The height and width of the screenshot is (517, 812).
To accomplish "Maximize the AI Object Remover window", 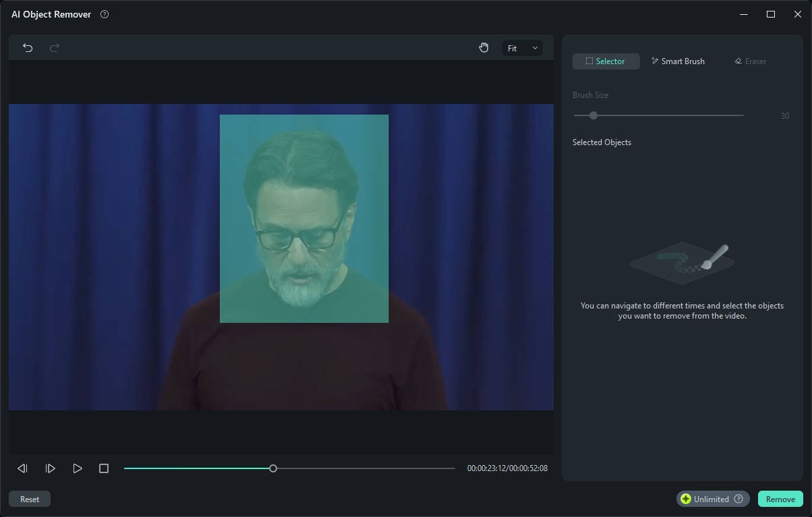I will [771, 14].
